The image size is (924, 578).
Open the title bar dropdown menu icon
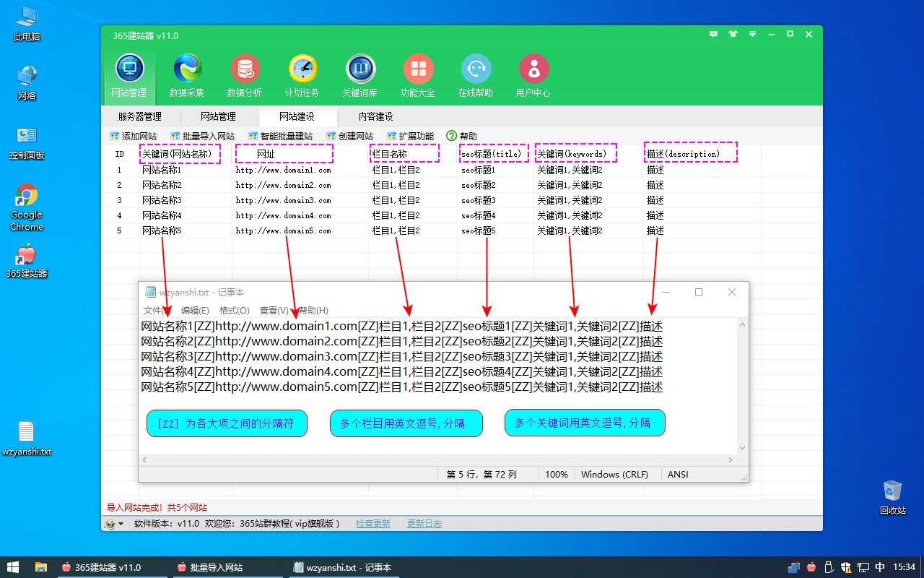click(752, 34)
